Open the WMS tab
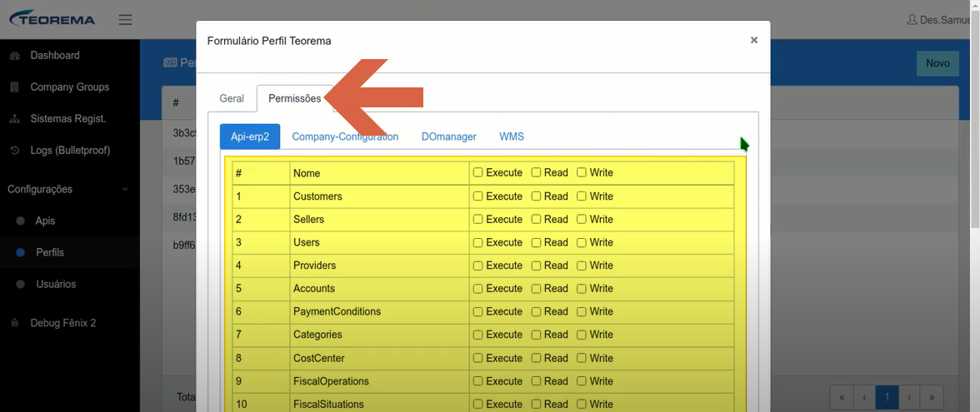The image size is (980, 412). (x=512, y=137)
